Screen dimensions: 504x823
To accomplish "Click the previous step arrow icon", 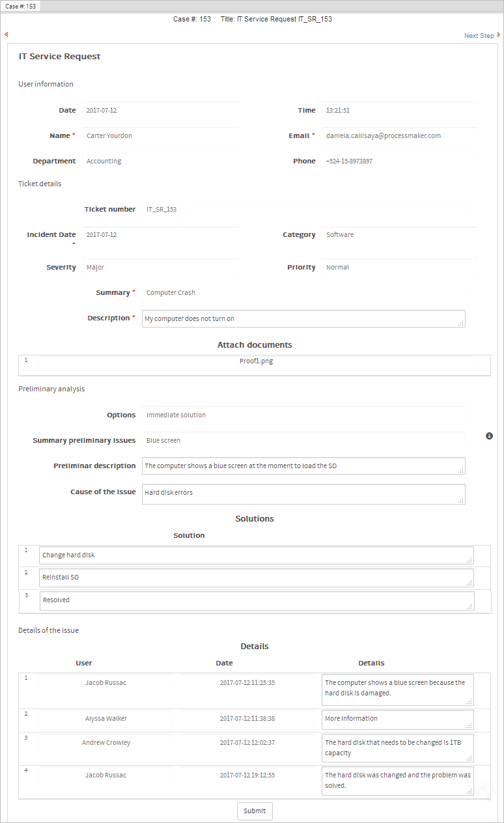I will pyautogui.click(x=6, y=35).
